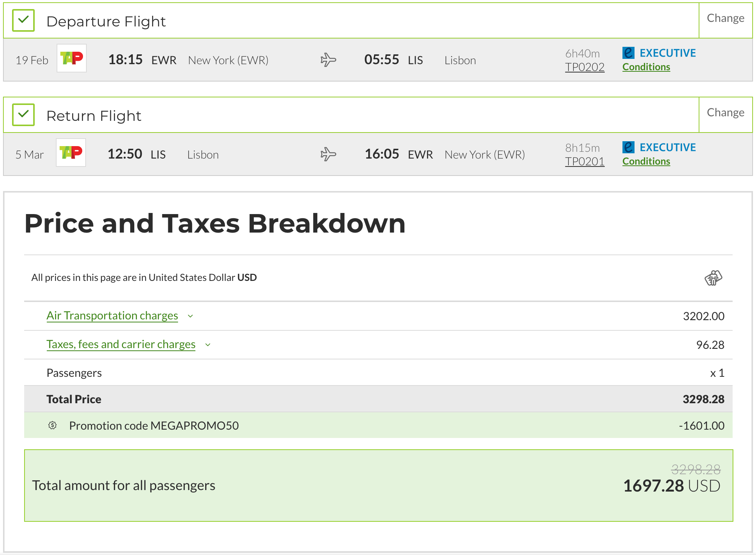
Task: Click airplane icon in departure flight row
Action: (x=328, y=60)
